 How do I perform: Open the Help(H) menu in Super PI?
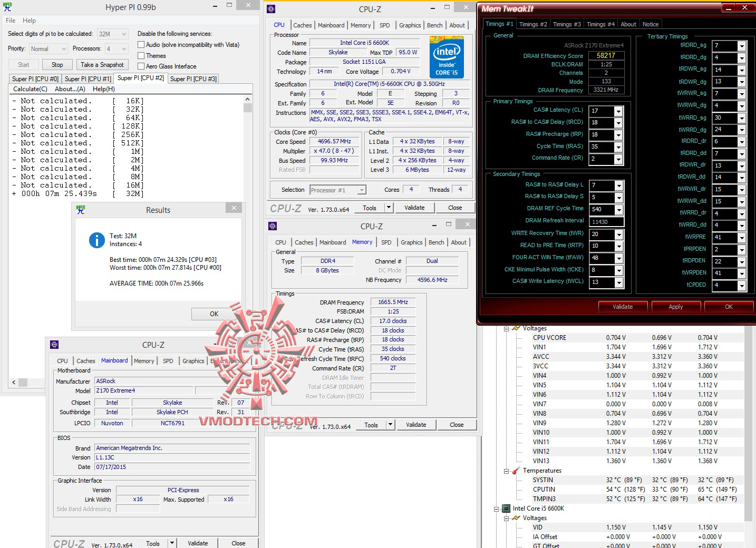click(x=103, y=89)
